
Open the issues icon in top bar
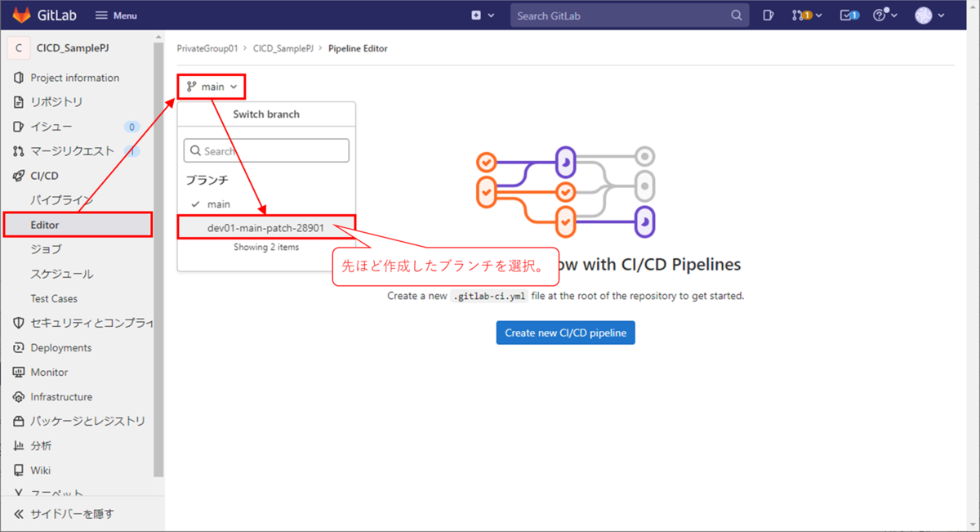pos(768,16)
